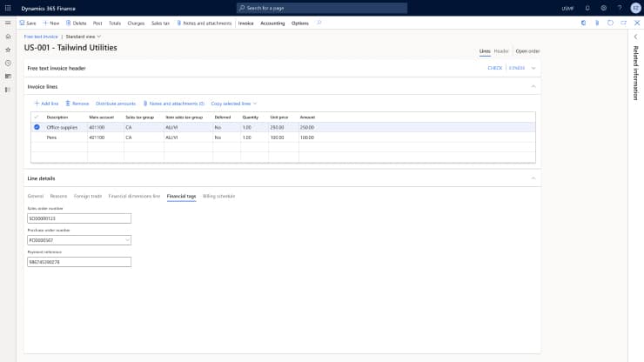Click the Description column header
This screenshot has height=362, width=644.
point(57,117)
